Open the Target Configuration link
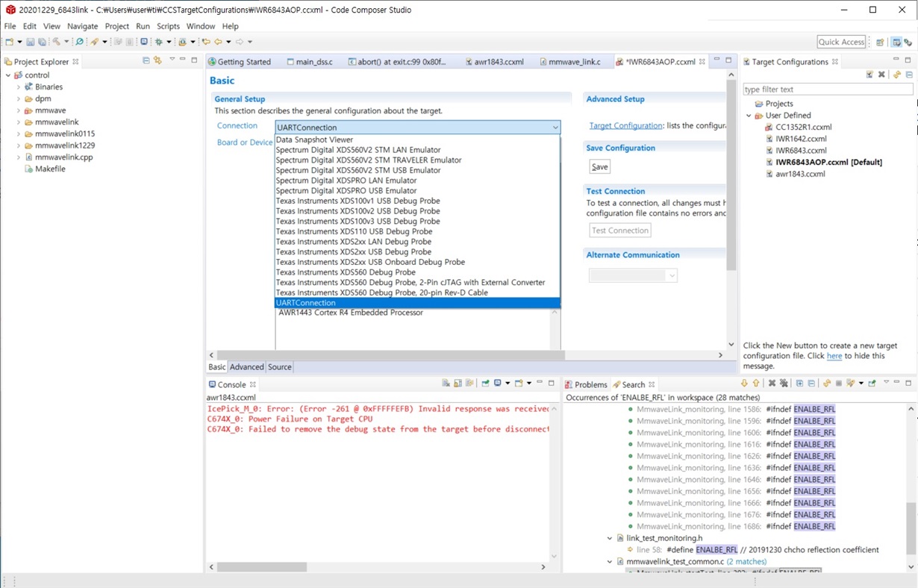Screen dimensions: 918x588 click(625, 126)
